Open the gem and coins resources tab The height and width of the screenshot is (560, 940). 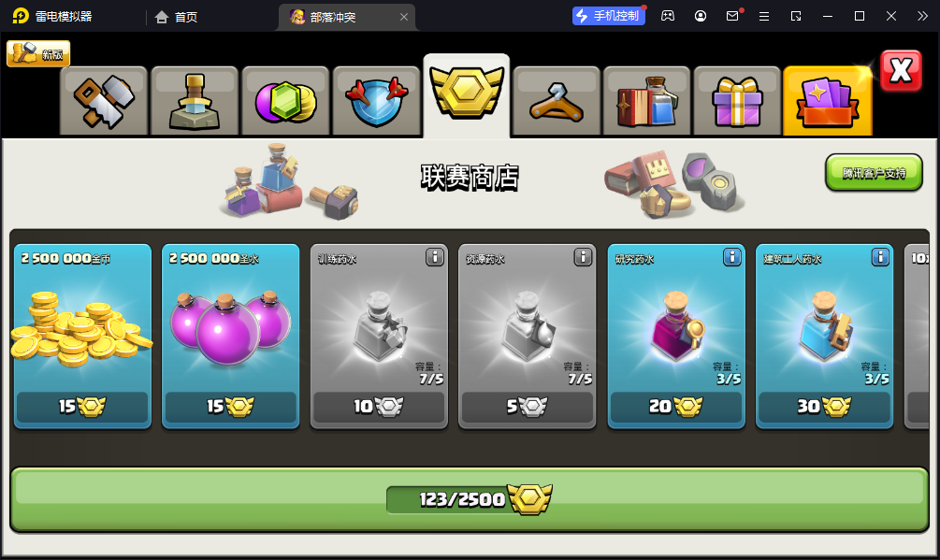tap(285, 101)
